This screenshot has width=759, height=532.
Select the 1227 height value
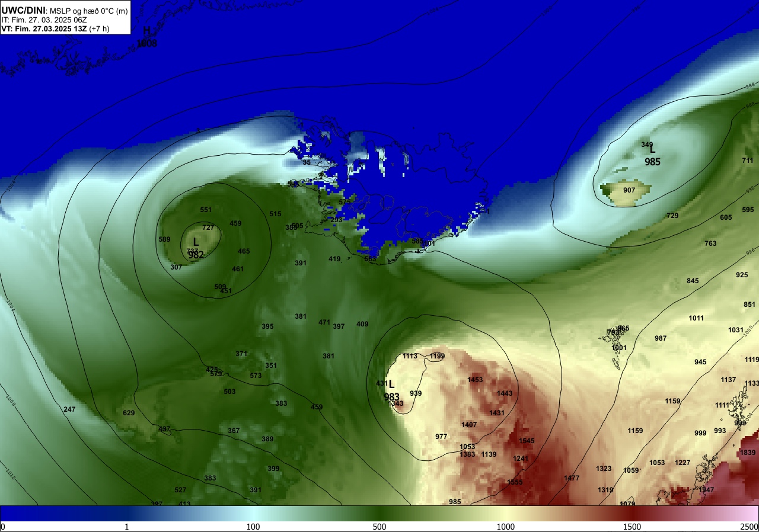click(683, 463)
